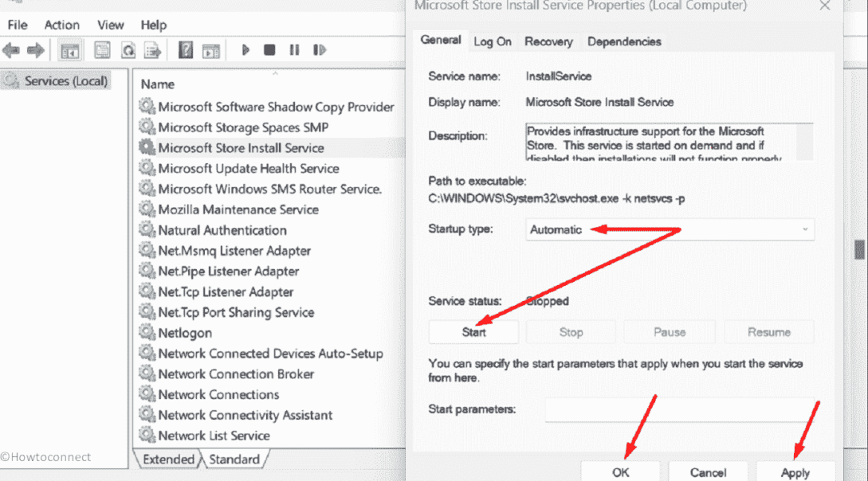The width and height of the screenshot is (868, 481).
Task: Click the Forward arrow in the toolbar
Action: click(x=35, y=50)
